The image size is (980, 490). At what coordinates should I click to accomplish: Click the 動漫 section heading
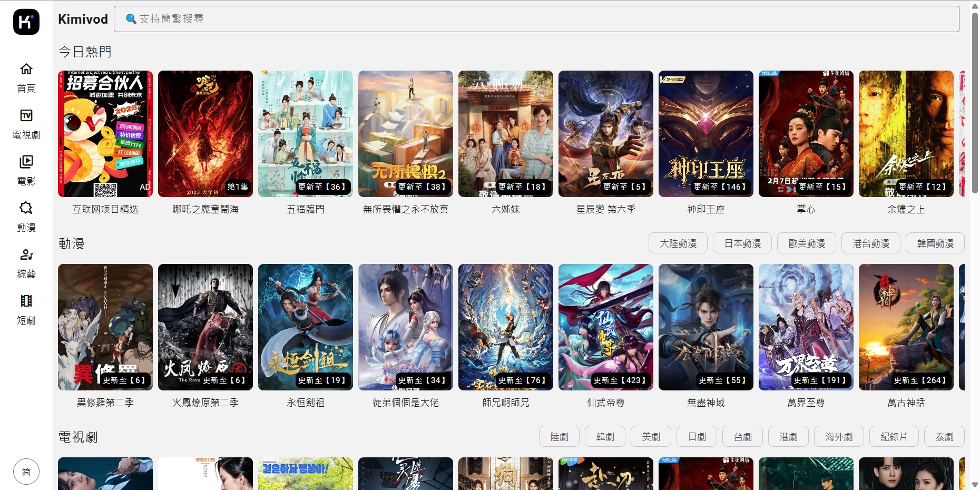click(x=72, y=243)
